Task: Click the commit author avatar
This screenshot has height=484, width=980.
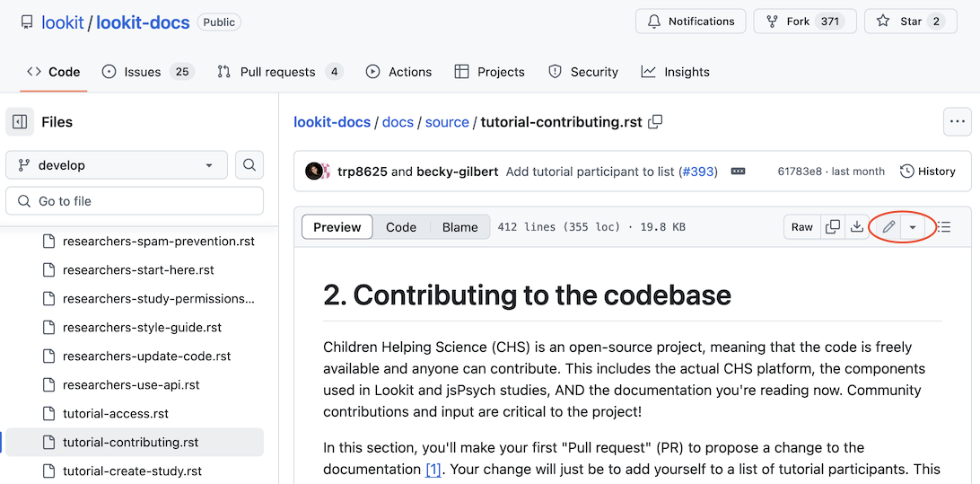Action: (x=314, y=172)
